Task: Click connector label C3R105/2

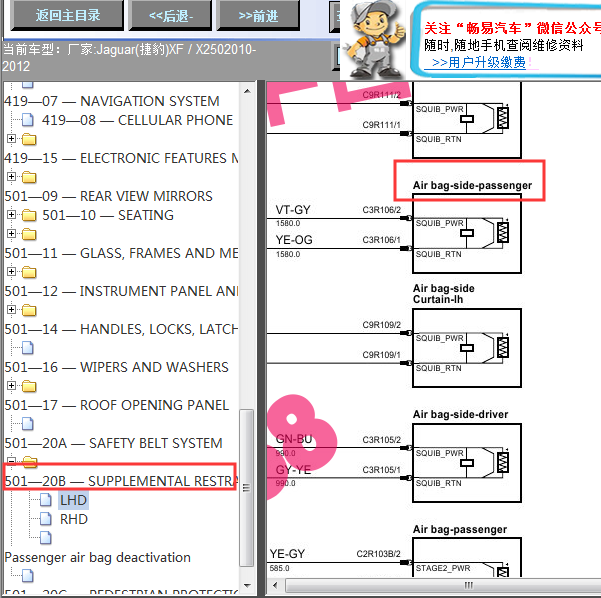Action: [x=381, y=439]
